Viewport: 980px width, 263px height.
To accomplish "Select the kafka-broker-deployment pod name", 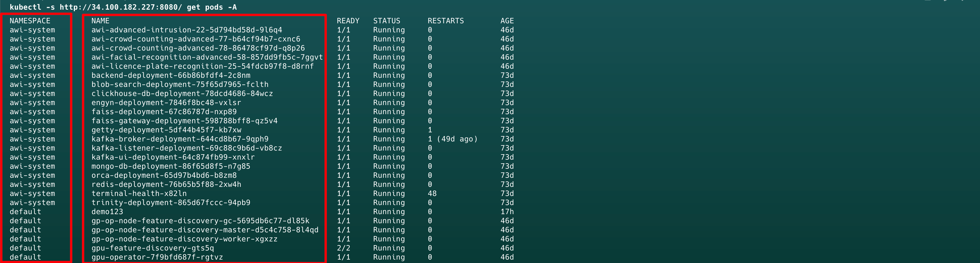I will coord(180,139).
